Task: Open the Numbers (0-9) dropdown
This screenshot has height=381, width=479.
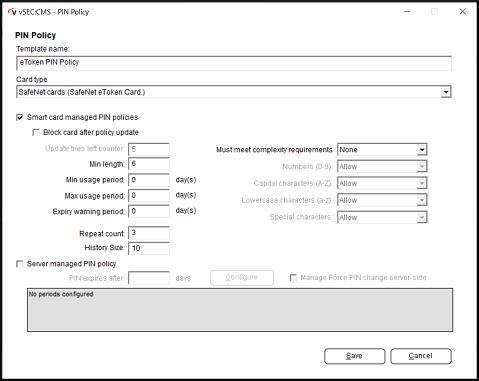Action: pos(422,166)
